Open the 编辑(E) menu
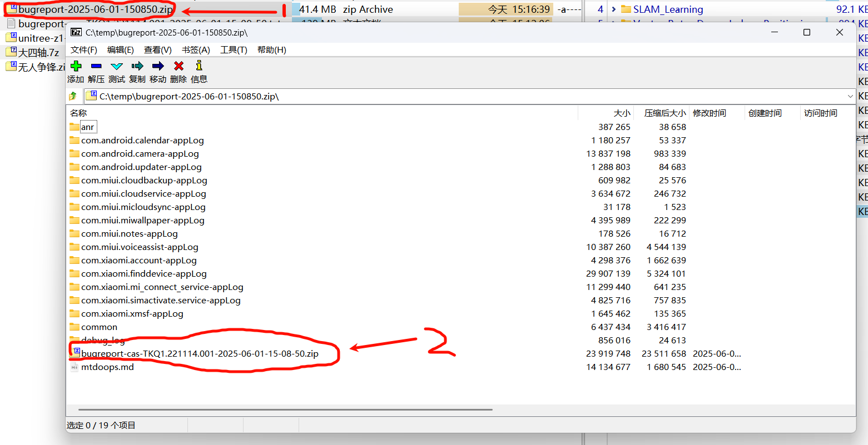This screenshot has width=868, height=445. (x=121, y=50)
